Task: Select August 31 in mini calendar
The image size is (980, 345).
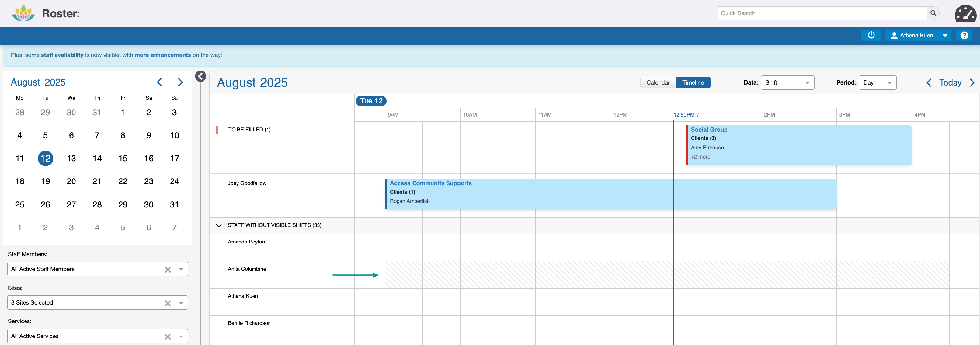Action: pyautogui.click(x=174, y=204)
